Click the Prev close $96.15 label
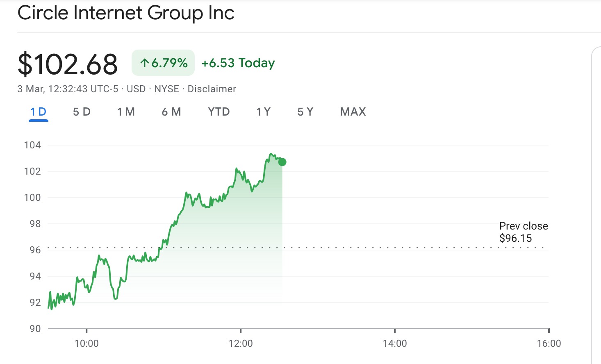The image size is (601, 364). [x=523, y=232]
